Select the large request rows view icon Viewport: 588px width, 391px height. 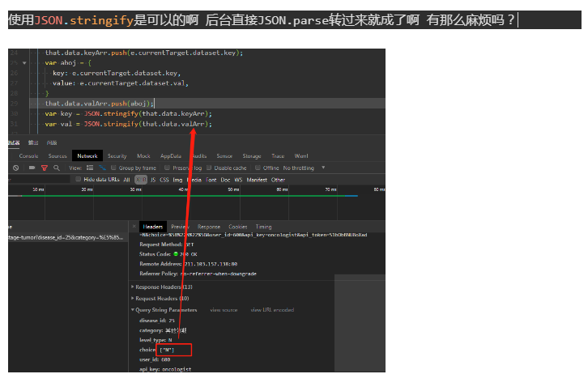pos(90,168)
